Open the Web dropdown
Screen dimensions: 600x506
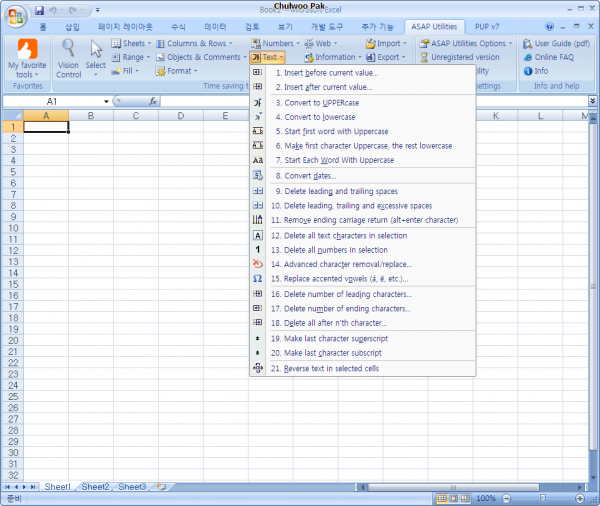pyautogui.click(x=321, y=43)
